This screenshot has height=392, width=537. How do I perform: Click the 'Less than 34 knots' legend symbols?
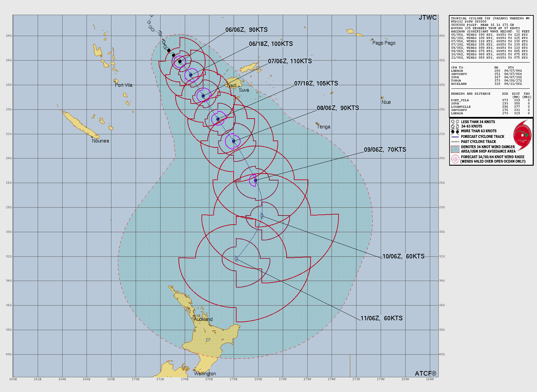(455, 122)
